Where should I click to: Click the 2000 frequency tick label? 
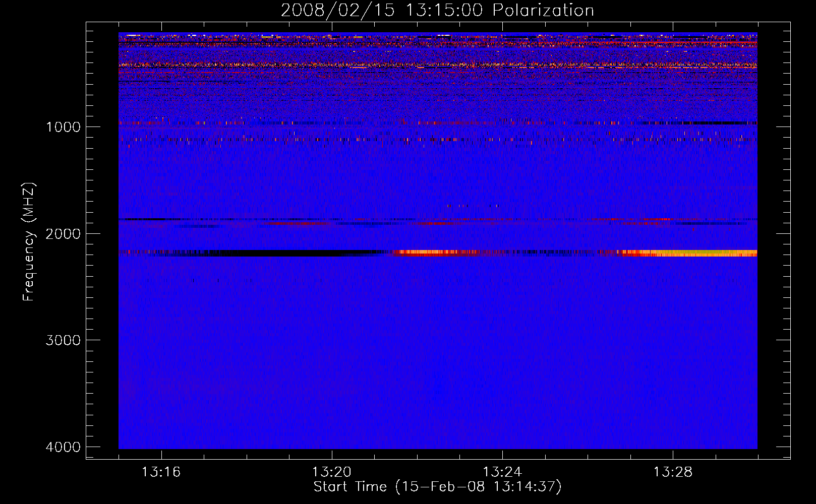tap(63, 234)
